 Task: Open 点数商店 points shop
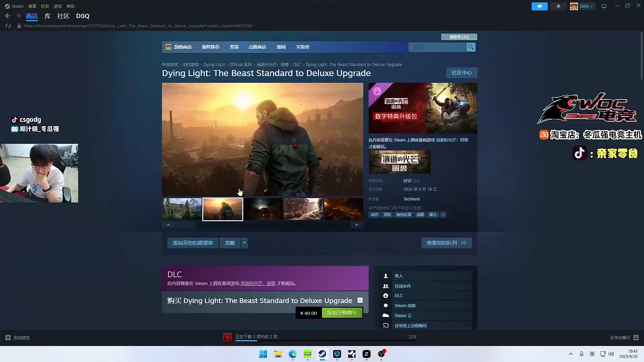(x=257, y=47)
